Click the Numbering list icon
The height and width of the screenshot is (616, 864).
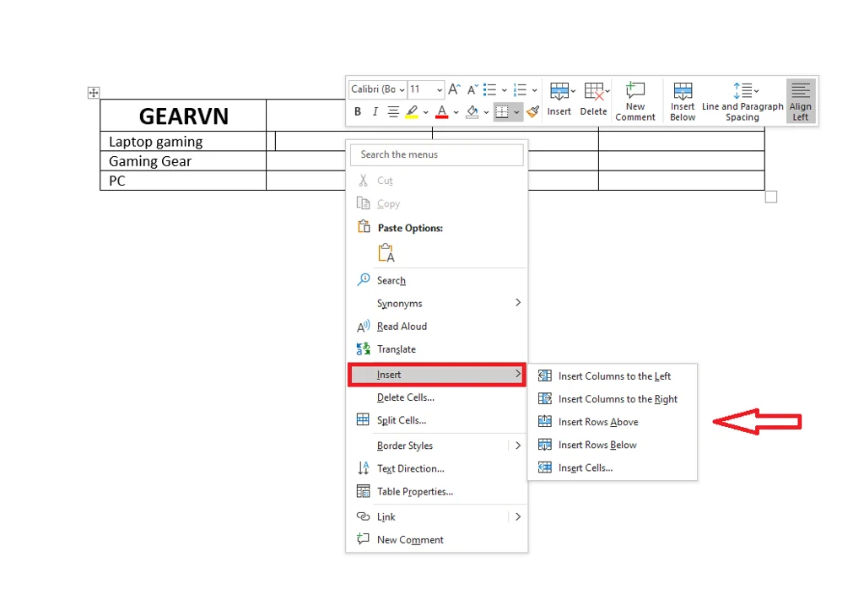click(x=520, y=89)
